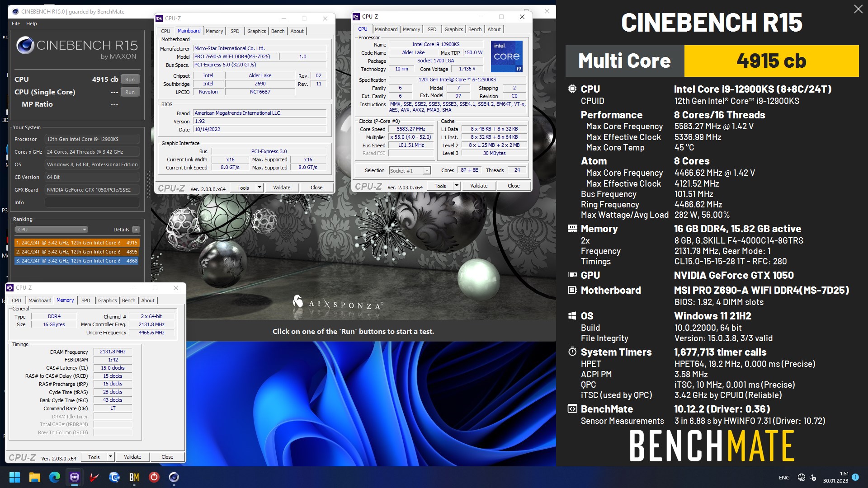The height and width of the screenshot is (488, 868).
Task: Switch to Graphics tab in Mainboard CPU-Z window
Action: coord(257,31)
